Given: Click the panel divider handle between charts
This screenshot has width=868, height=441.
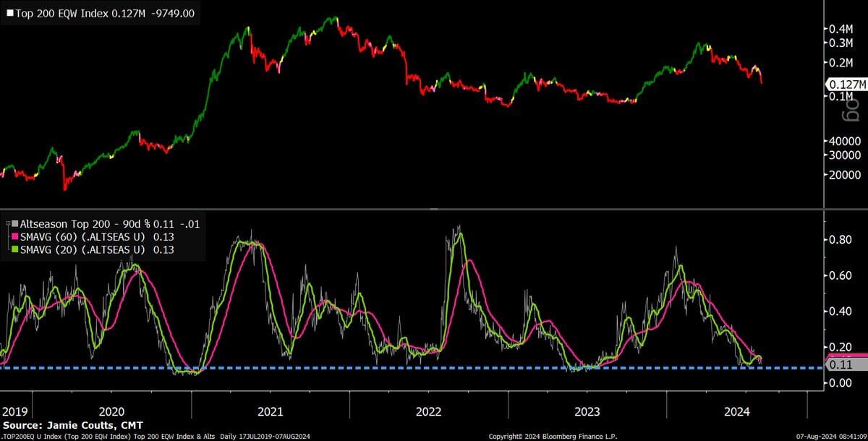Looking at the screenshot, I should point(433,210).
